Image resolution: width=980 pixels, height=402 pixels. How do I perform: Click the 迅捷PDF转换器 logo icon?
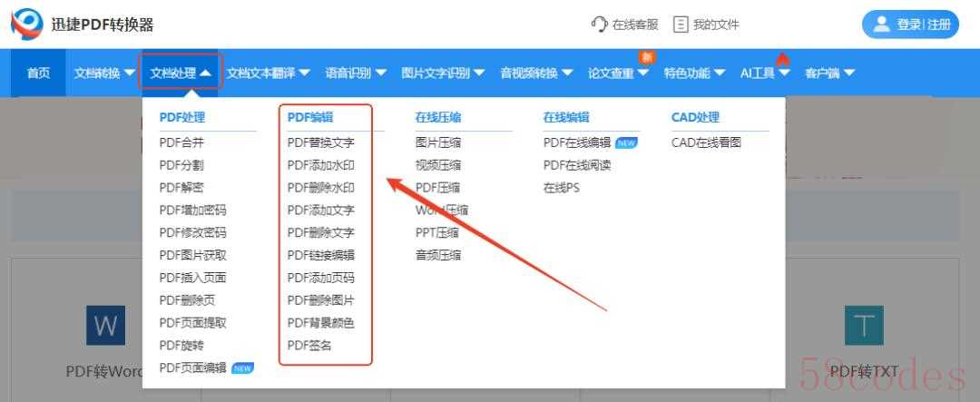(26, 25)
